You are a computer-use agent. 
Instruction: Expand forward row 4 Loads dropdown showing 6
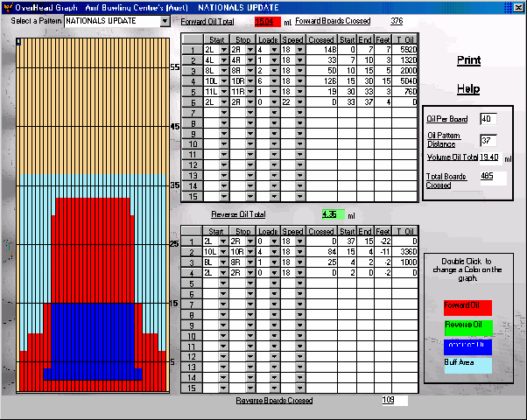coord(275,81)
